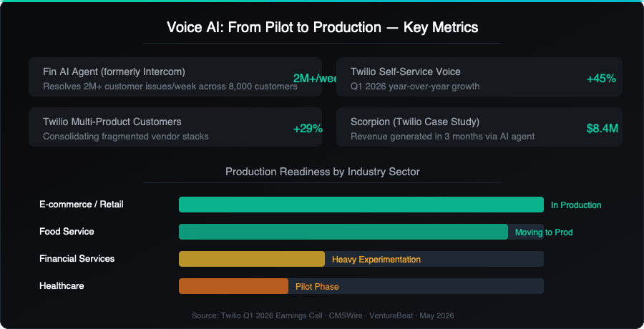Click the green E-commerce / Retail progress bar
The image size is (644, 329).
tap(361, 205)
